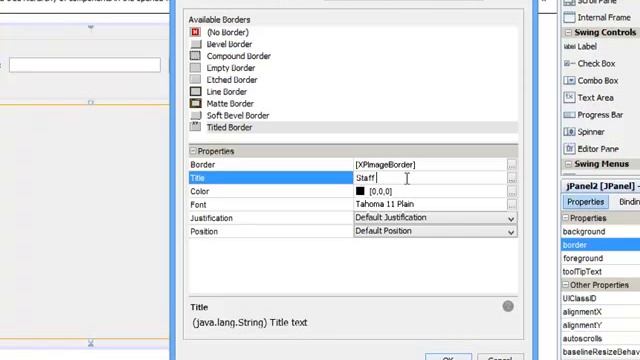Choose the Check Box palette icon
The image size is (640, 360).
coord(569,63)
